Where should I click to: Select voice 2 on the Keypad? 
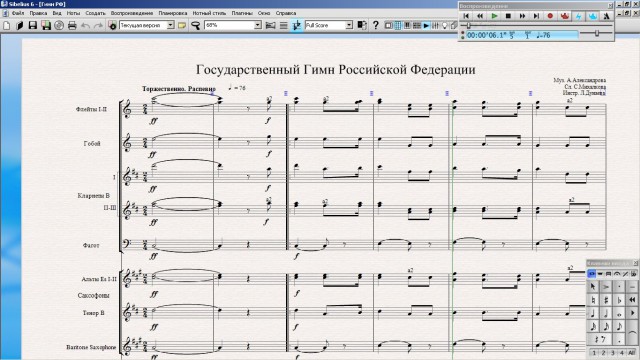coord(603,353)
